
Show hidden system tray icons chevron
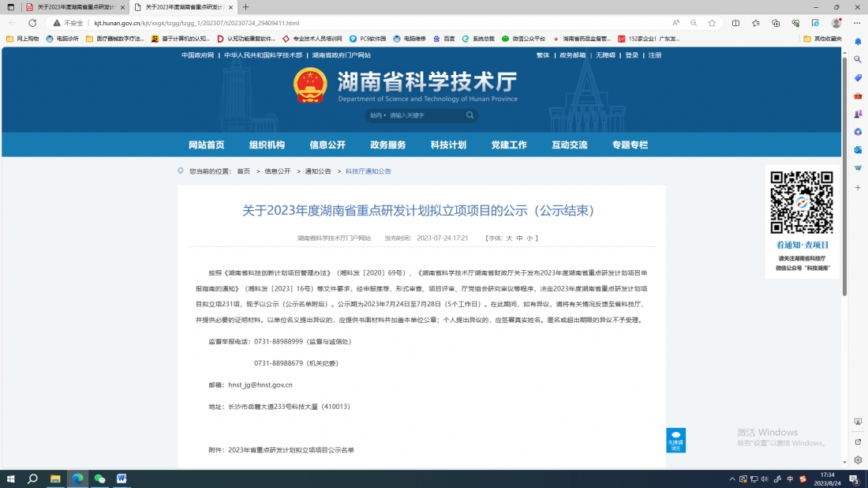732,479
